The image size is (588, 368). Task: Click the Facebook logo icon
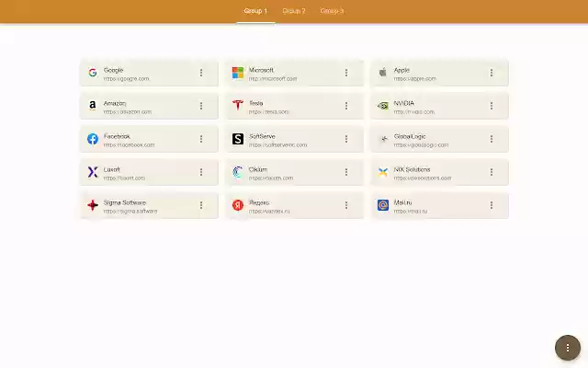(93, 139)
